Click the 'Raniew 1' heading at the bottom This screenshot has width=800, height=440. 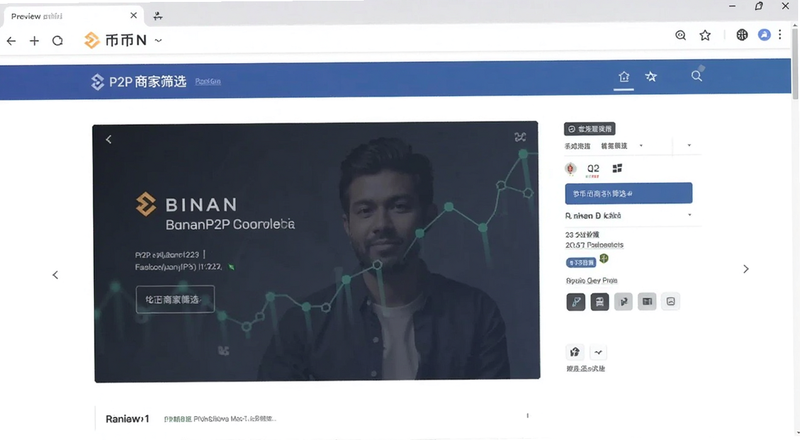pos(128,419)
